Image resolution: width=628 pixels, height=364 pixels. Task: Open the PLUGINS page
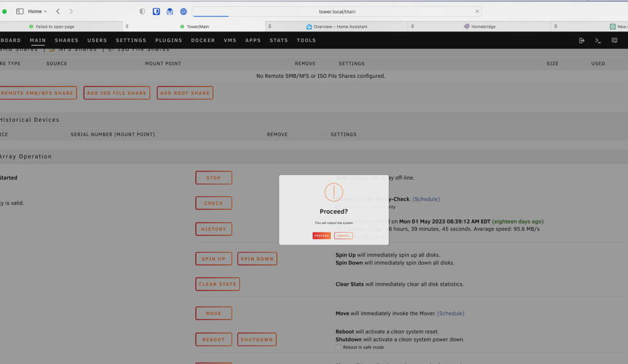click(168, 40)
